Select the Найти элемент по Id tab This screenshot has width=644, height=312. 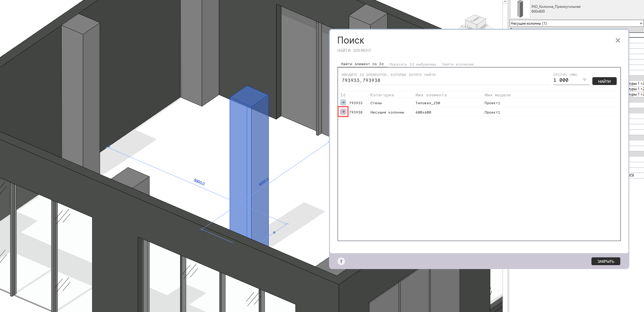click(x=362, y=64)
